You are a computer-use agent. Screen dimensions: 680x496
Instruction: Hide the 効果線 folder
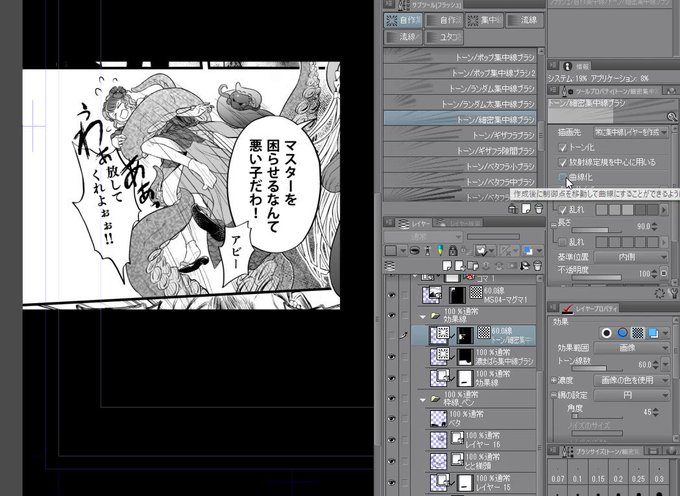pos(392,315)
